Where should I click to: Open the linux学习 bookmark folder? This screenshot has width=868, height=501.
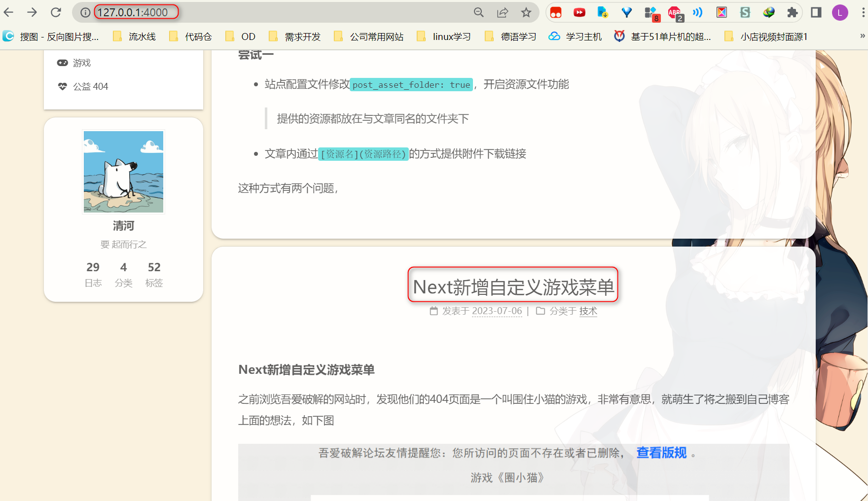click(443, 36)
